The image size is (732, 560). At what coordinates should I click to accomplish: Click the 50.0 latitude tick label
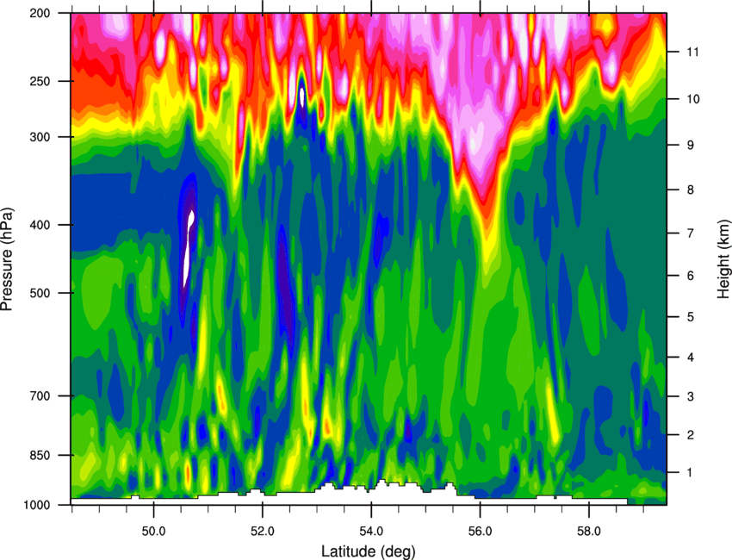point(153,532)
